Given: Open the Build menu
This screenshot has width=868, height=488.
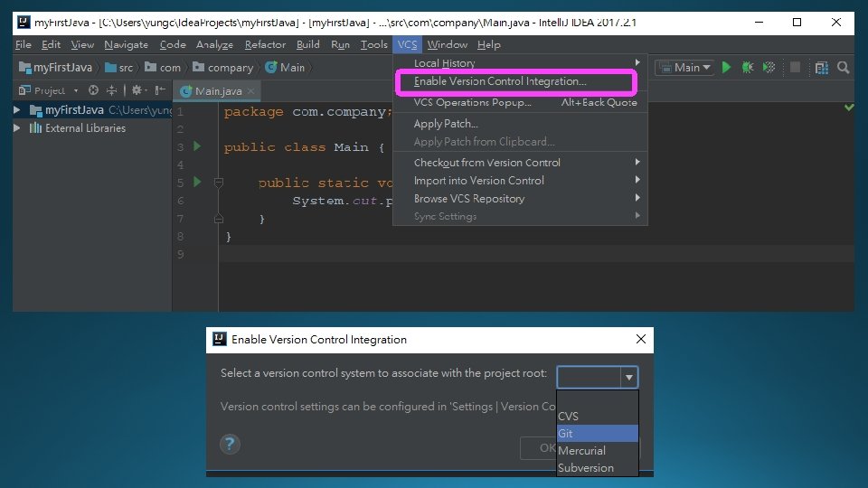Looking at the screenshot, I should pyautogui.click(x=307, y=44).
